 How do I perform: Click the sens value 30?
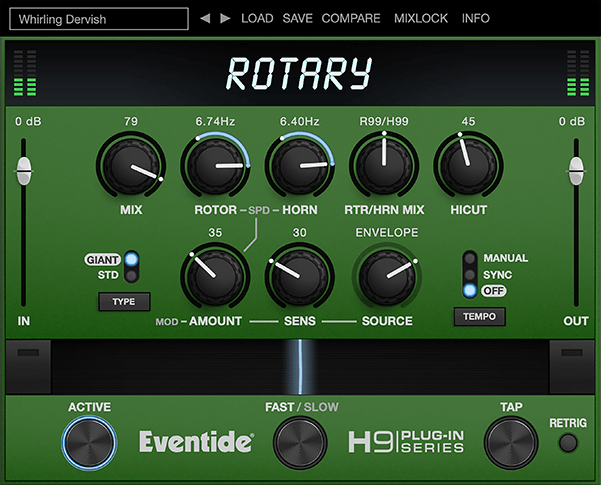pyautogui.click(x=300, y=233)
